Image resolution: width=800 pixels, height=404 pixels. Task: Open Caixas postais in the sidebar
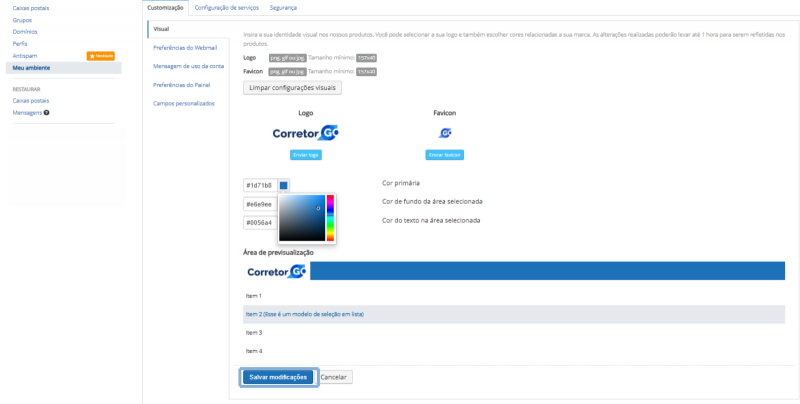(31, 8)
